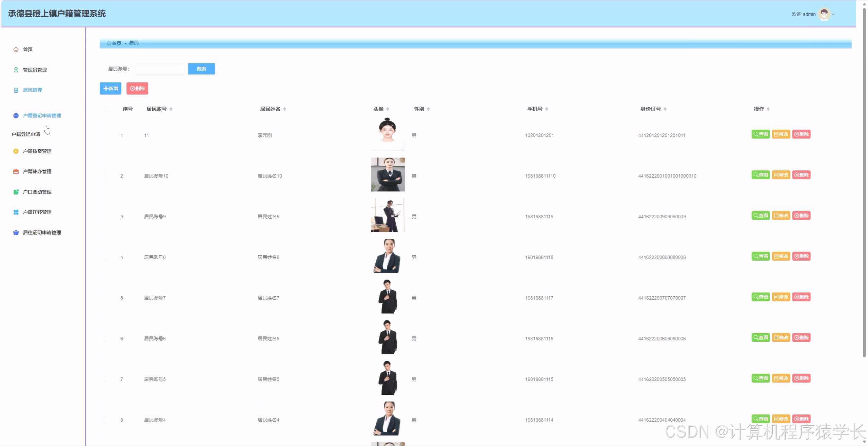This screenshot has width=868, height=446.
Task: Open the admin user dropdown arrow
Action: pos(833,14)
